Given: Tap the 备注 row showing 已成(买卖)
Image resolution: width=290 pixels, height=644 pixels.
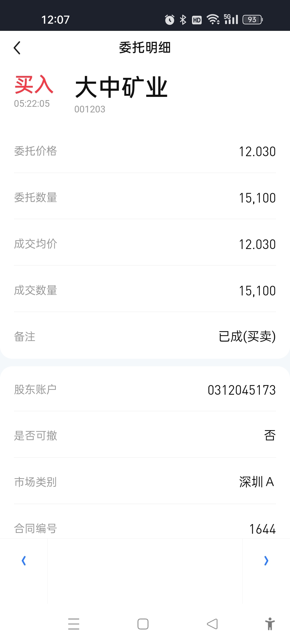Looking at the screenshot, I should tap(145, 336).
